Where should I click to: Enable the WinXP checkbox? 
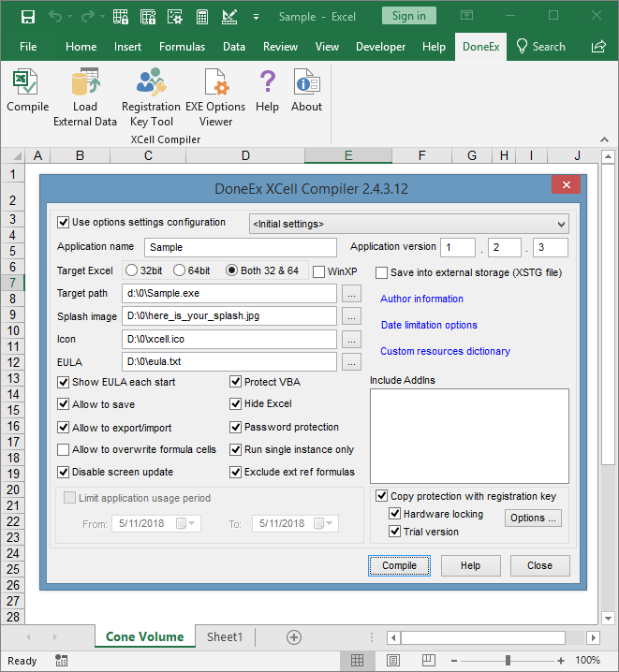tap(318, 271)
